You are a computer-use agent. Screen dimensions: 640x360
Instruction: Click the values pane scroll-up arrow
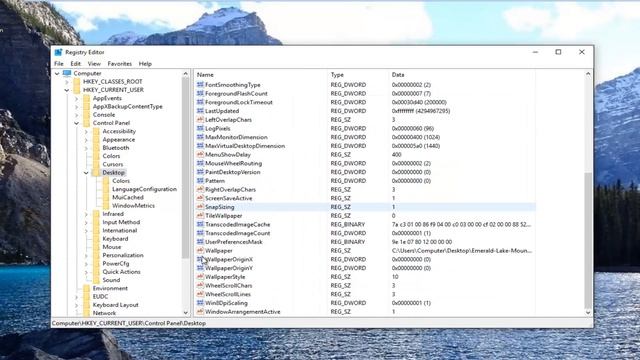click(x=588, y=74)
